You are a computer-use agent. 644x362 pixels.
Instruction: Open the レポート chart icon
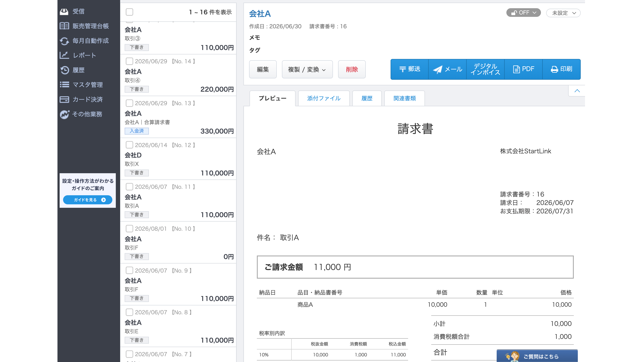point(64,55)
